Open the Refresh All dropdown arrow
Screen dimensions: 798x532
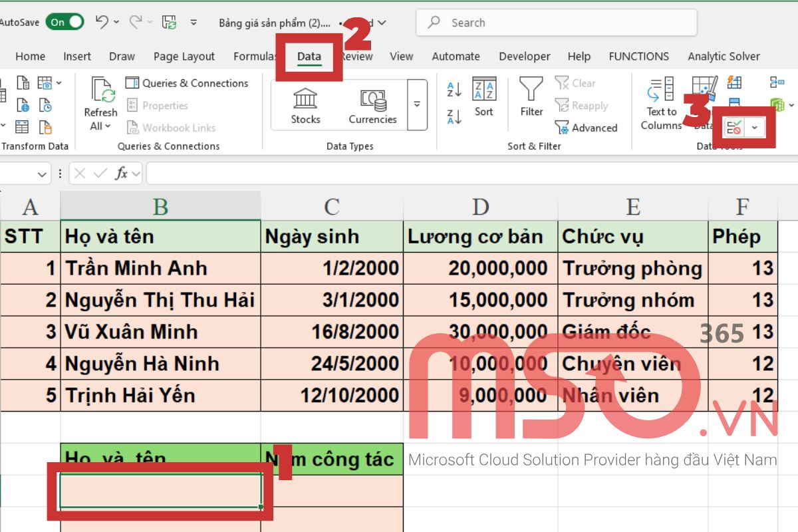108,126
